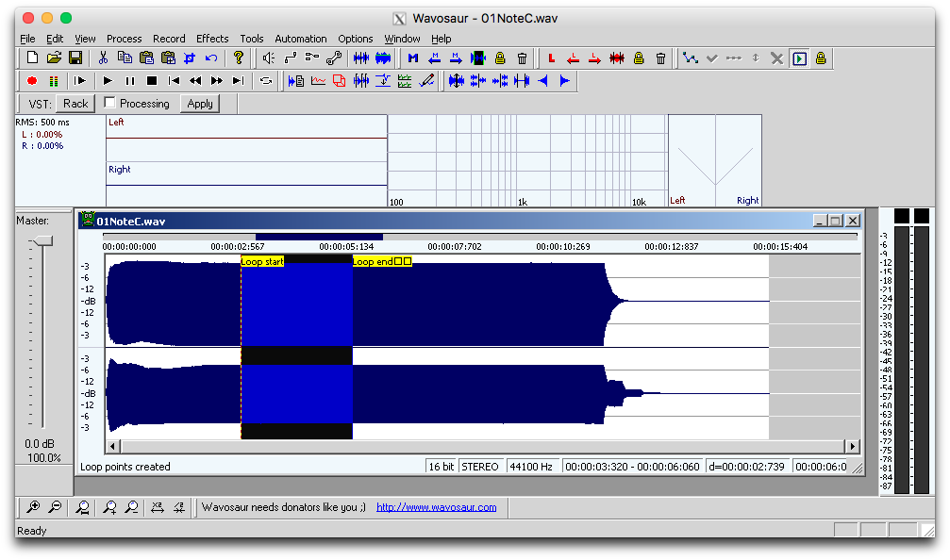Click the blue M add marker icon
This screenshot has height=560, width=950.
click(x=413, y=58)
